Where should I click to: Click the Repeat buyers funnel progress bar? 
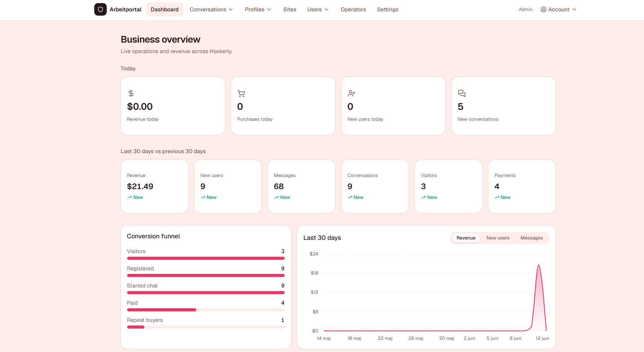click(x=206, y=327)
